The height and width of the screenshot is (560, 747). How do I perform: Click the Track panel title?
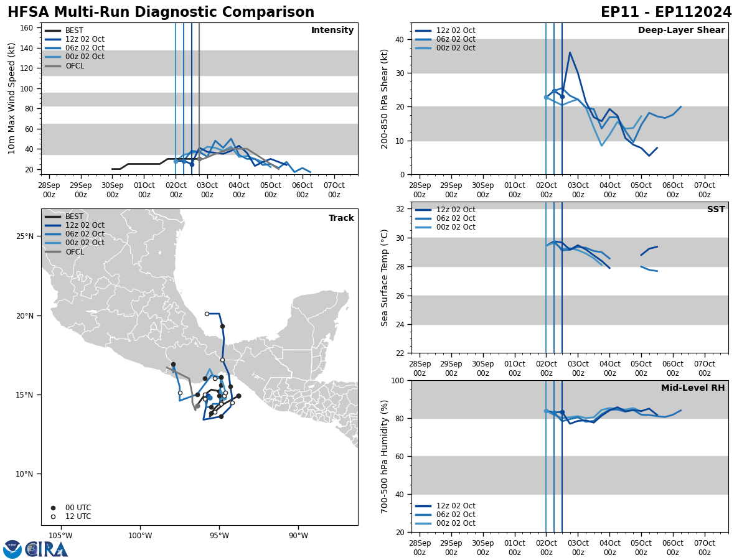(341, 218)
